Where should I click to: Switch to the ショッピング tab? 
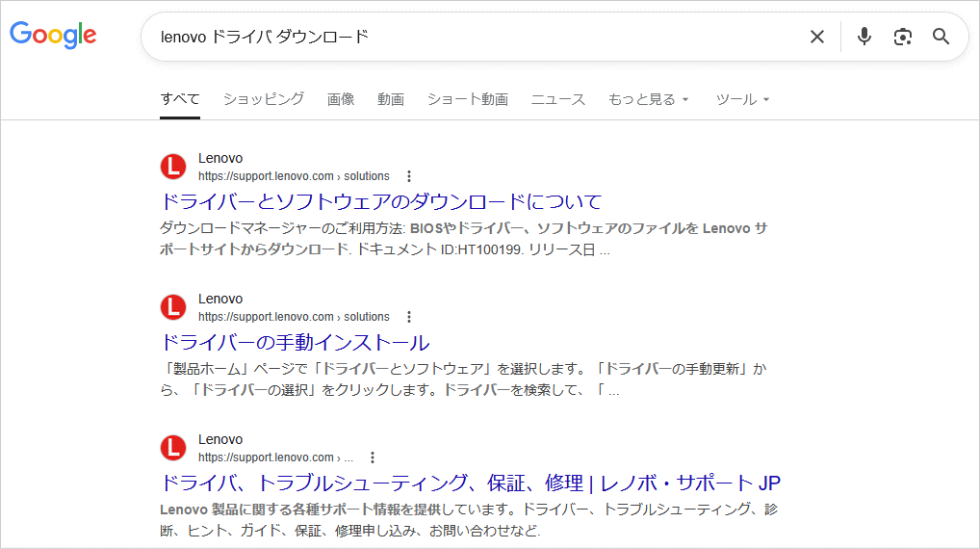[264, 99]
